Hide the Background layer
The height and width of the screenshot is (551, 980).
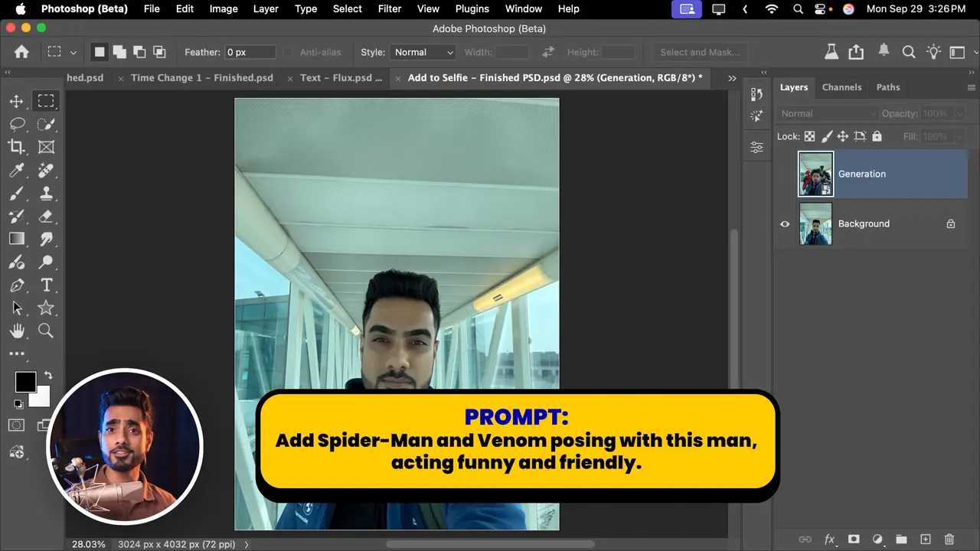(785, 223)
